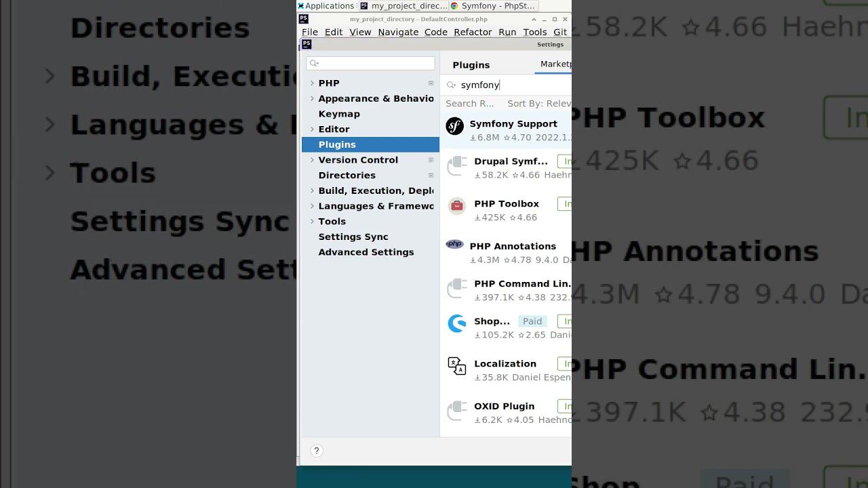Click the Paid label on Shopware
The image size is (868, 488).
532,321
